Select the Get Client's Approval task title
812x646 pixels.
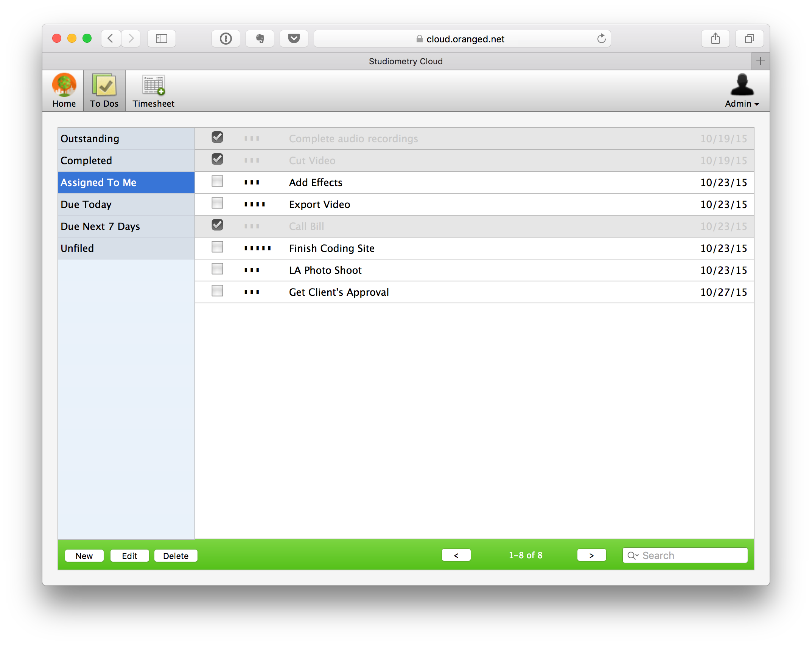339,292
